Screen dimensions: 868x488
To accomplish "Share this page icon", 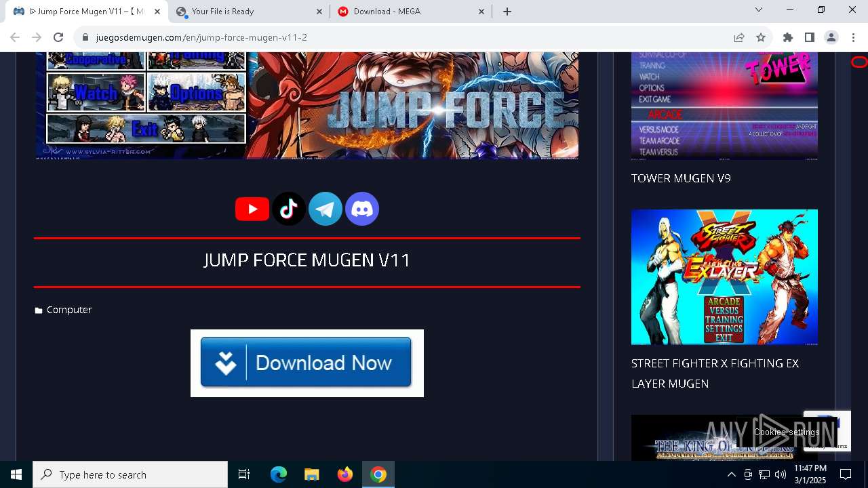I will click(x=739, y=37).
